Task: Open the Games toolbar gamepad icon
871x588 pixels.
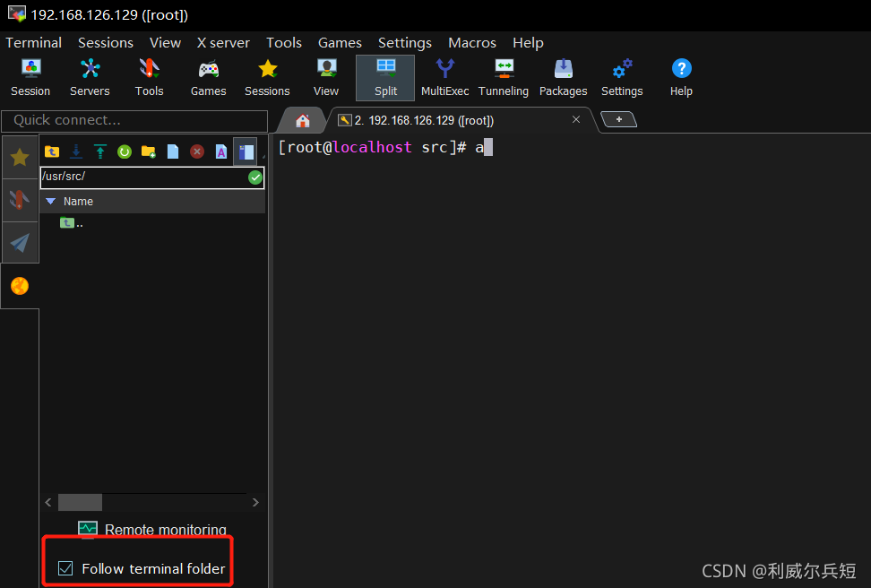Action: coord(208,78)
